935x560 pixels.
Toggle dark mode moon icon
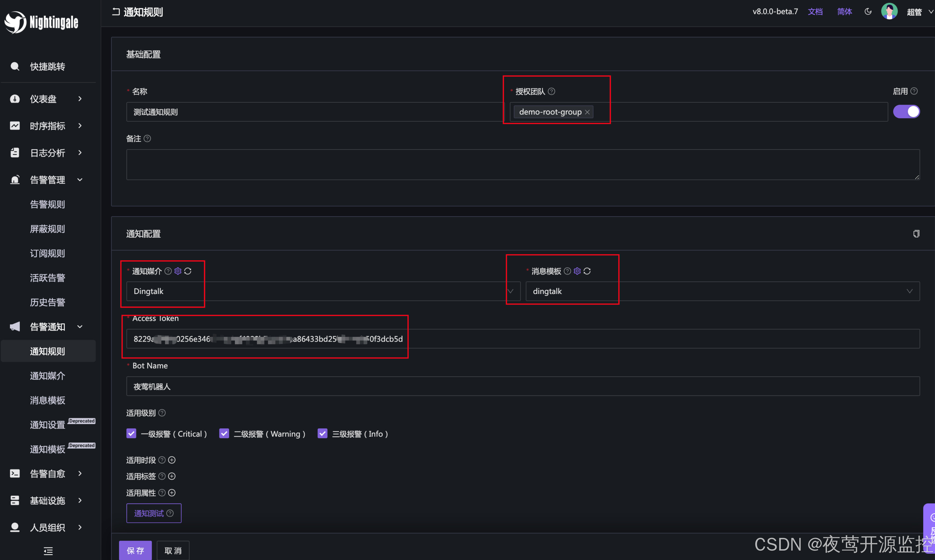[x=868, y=12]
